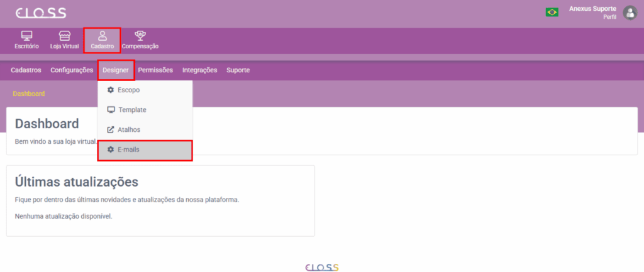The image size is (644, 272).
Task: Open the user avatar profile icon
Action: click(x=630, y=13)
